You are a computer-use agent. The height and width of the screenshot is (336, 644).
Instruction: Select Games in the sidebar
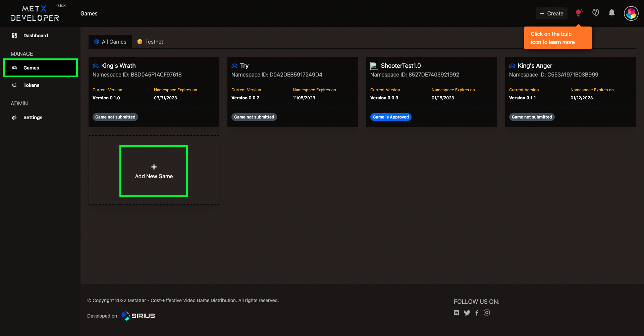point(40,68)
